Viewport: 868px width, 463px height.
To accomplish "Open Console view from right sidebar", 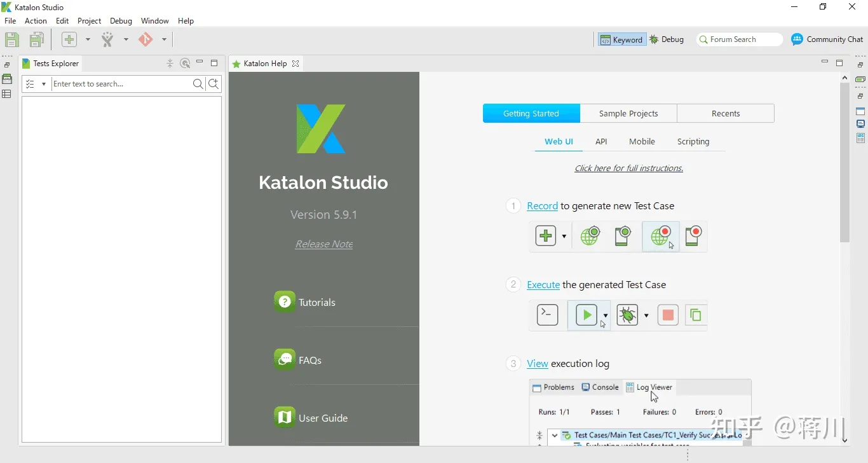I will pos(860,124).
